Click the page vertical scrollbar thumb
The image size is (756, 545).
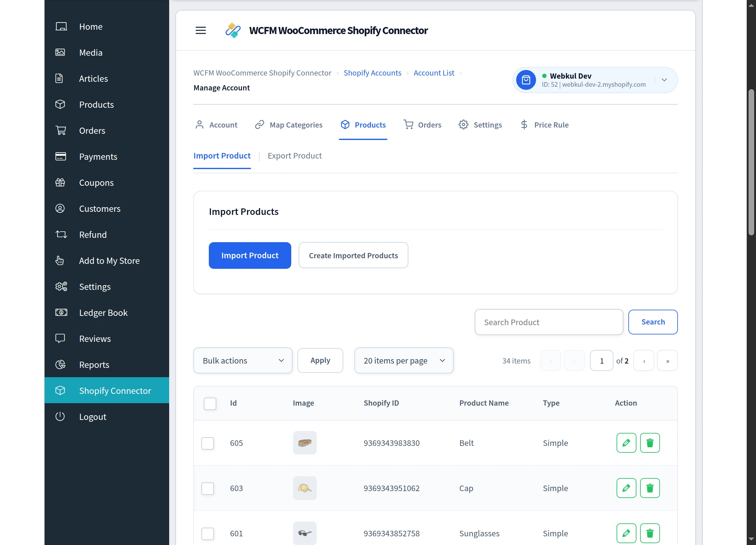pos(751,163)
